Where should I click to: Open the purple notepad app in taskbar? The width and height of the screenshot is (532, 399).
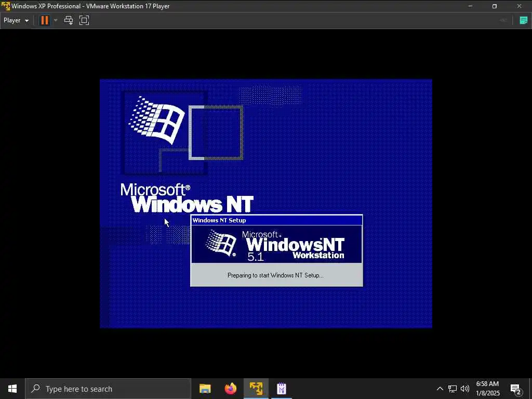click(282, 389)
